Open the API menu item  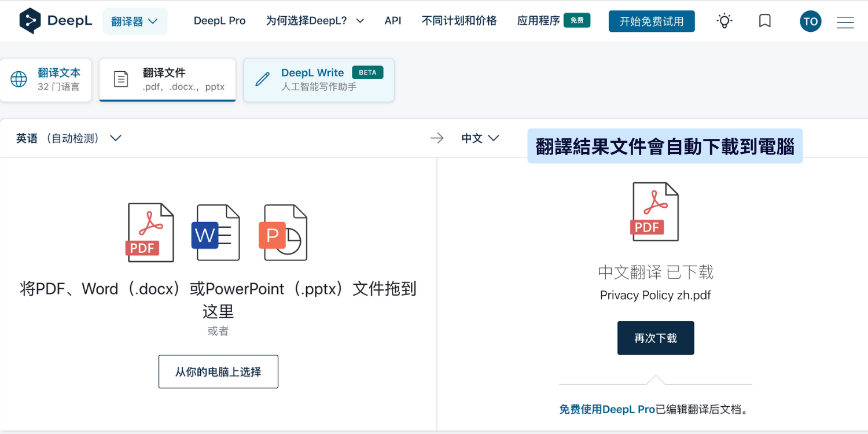(392, 21)
